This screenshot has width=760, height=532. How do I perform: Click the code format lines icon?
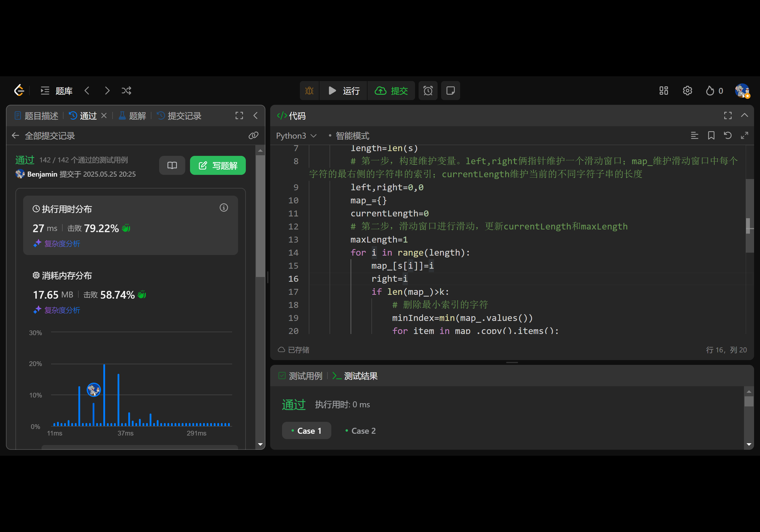pos(694,136)
